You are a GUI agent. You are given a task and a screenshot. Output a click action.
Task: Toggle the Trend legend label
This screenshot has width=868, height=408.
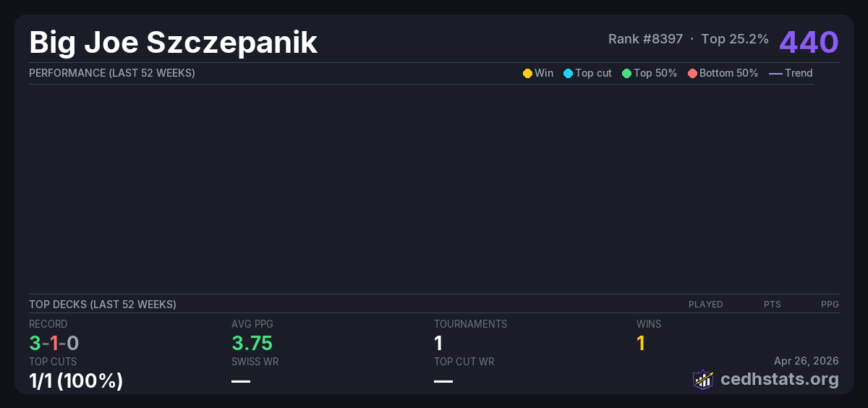point(799,73)
